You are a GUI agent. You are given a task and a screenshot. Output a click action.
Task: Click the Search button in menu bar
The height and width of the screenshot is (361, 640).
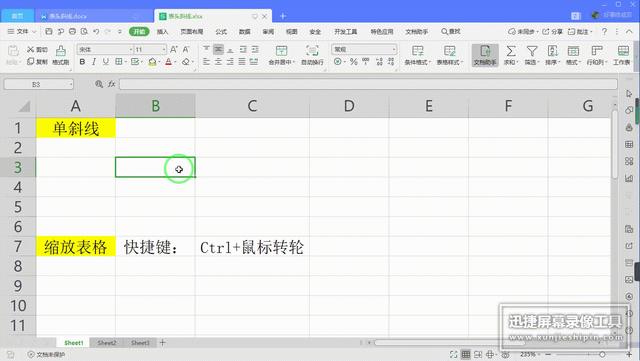pos(451,31)
